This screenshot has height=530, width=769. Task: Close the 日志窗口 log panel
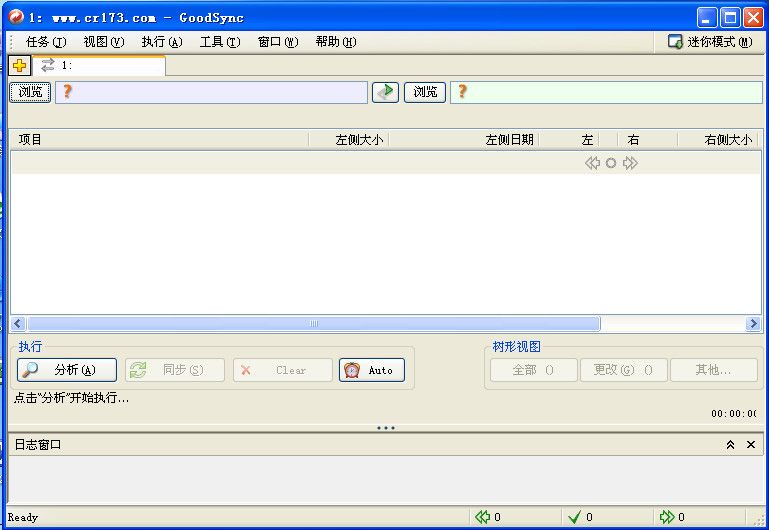(751, 444)
